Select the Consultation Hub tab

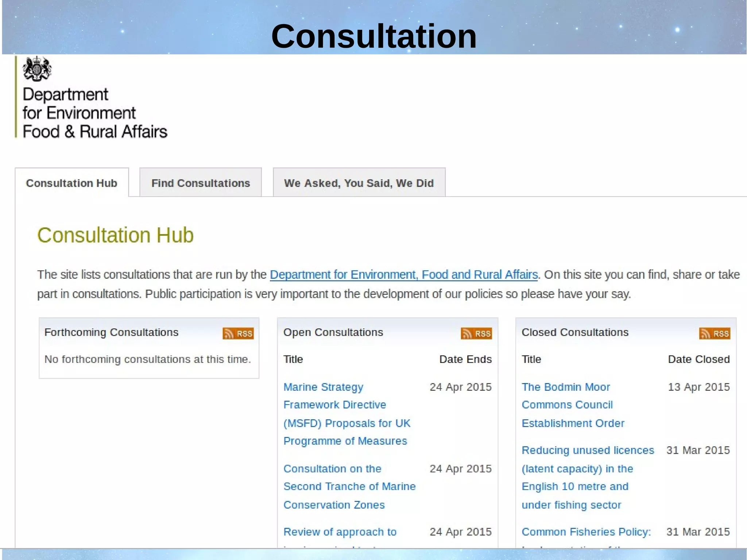point(71,183)
